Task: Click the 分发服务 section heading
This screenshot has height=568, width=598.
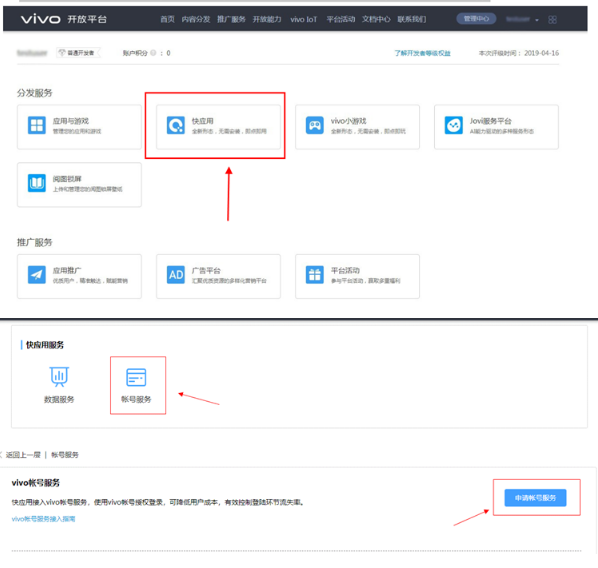Action: [34, 93]
